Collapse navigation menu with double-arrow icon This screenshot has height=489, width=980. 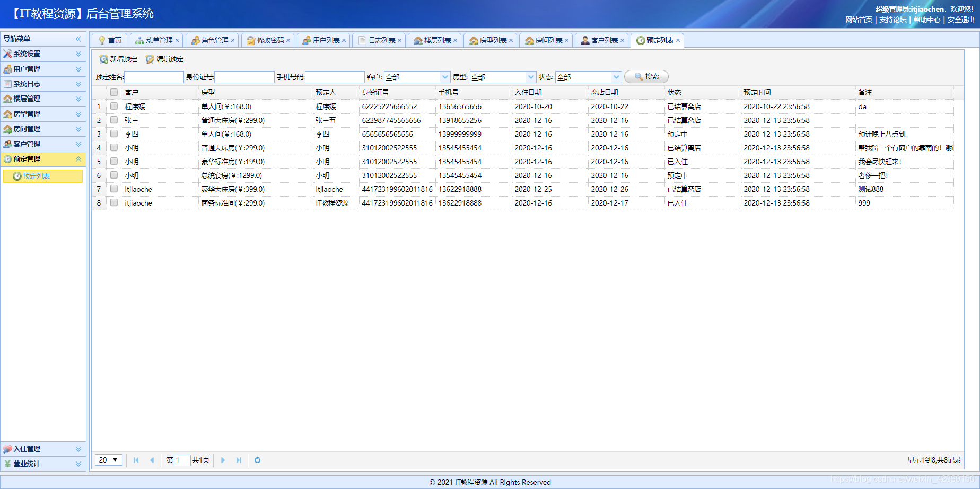78,39
